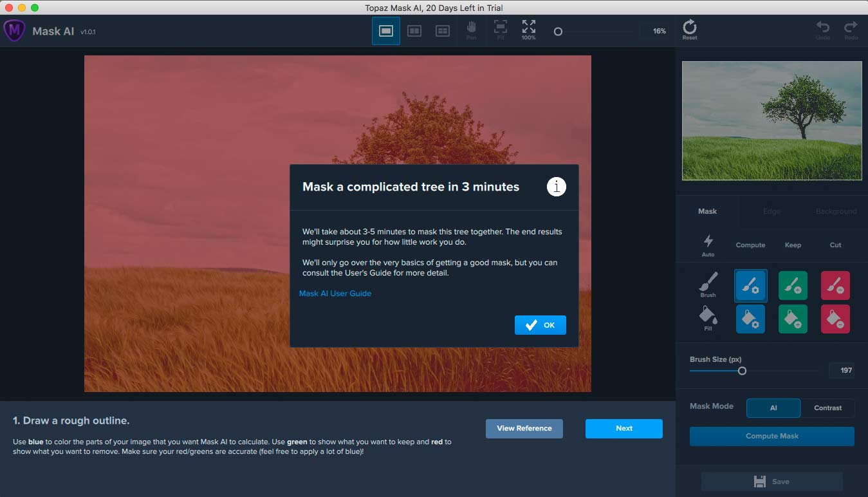Click the 'Keep' column label
Viewport: 868px width, 497px height.
(x=793, y=245)
